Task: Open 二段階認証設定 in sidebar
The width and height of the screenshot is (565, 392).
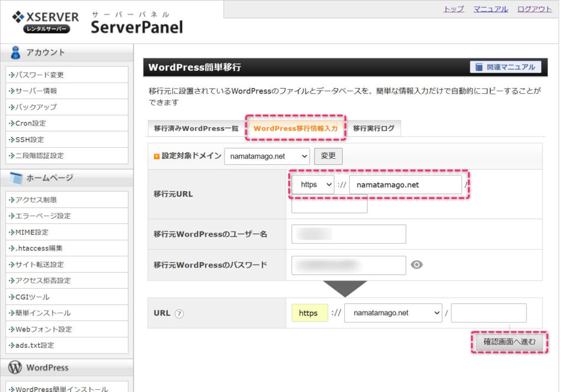Action: click(x=67, y=156)
